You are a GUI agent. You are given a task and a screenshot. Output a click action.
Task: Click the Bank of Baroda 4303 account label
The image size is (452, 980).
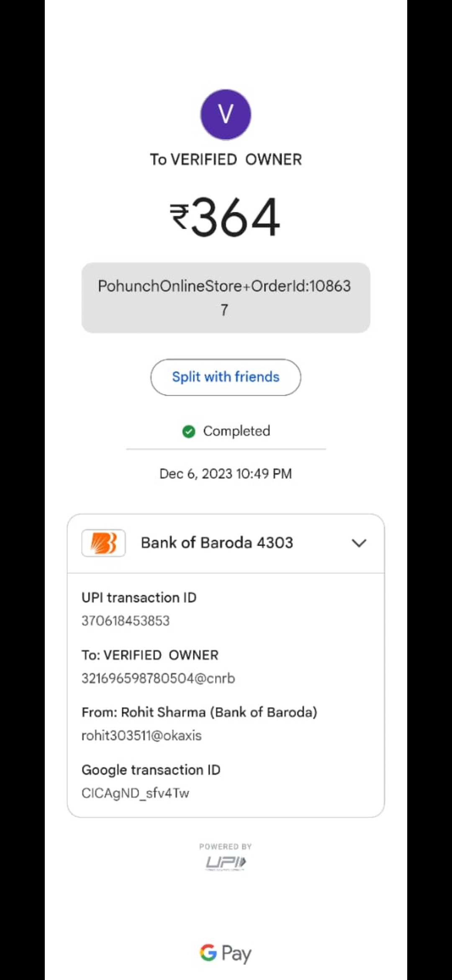coord(217,543)
